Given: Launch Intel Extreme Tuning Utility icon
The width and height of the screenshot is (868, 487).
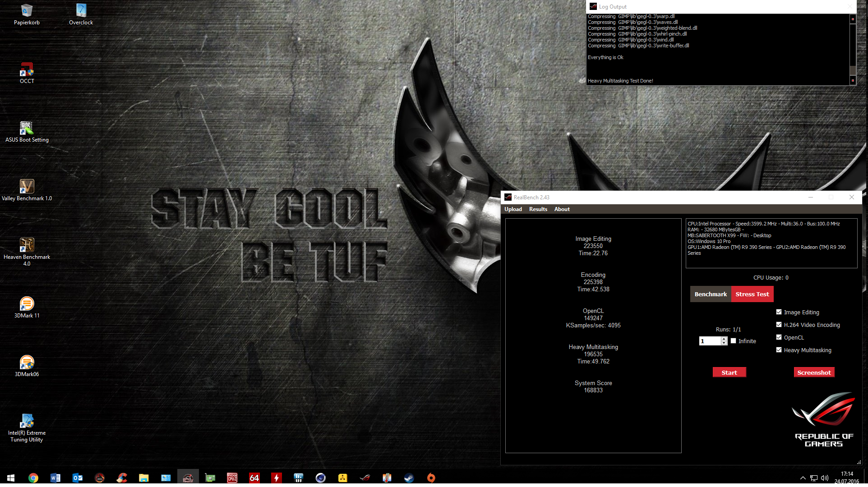Looking at the screenshot, I should (27, 427).
